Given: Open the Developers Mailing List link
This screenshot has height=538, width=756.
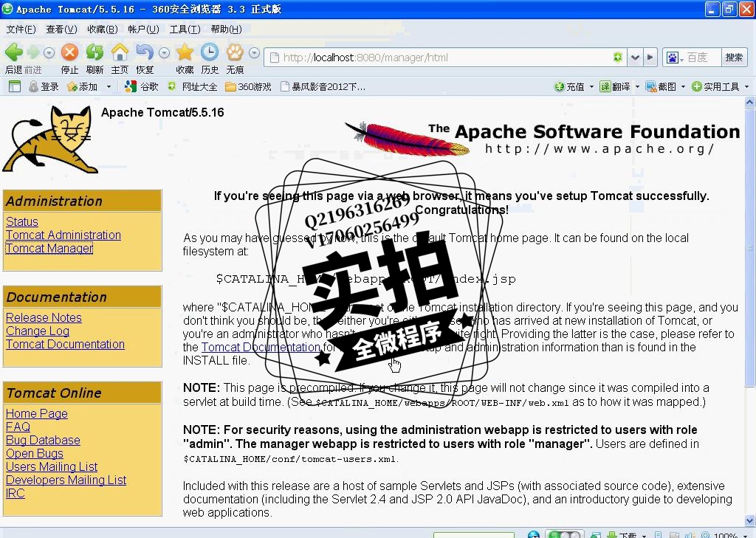Looking at the screenshot, I should coord(66,480).
